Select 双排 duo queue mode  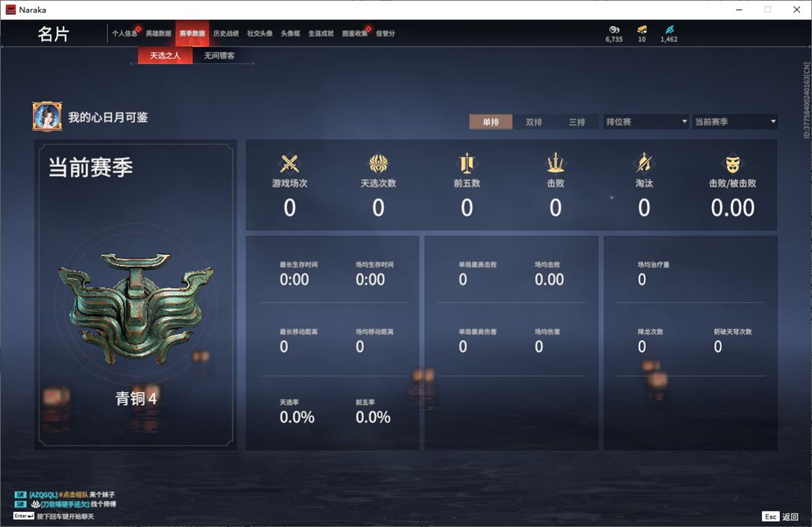(x=533, y=122)
